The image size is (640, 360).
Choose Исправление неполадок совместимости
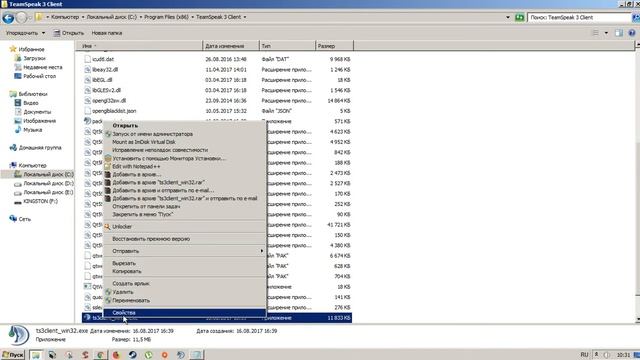[x=184, y=150]
